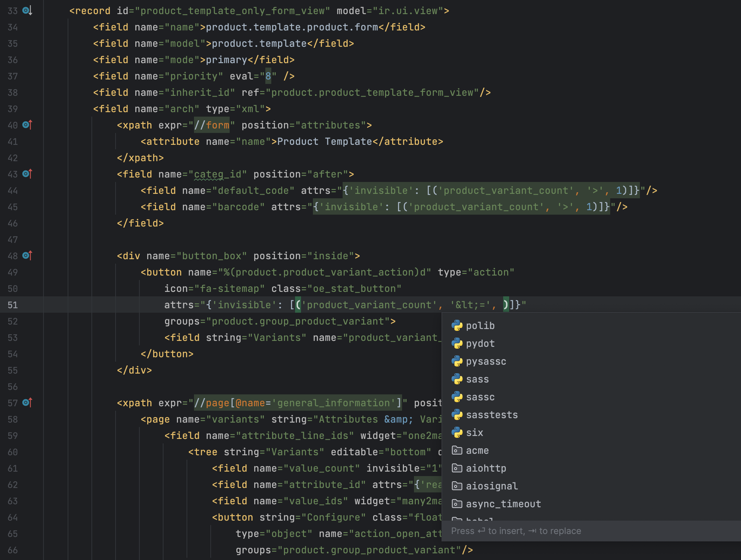The height and width of the screenshot is (560, 741).
Task: Select pydot from the completion popup
Action: point(480,344)
